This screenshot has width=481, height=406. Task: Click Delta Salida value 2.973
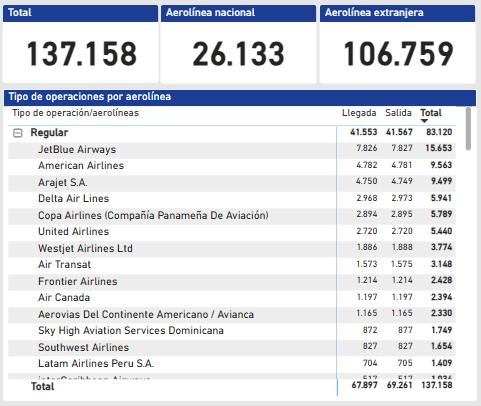(402, 198)
